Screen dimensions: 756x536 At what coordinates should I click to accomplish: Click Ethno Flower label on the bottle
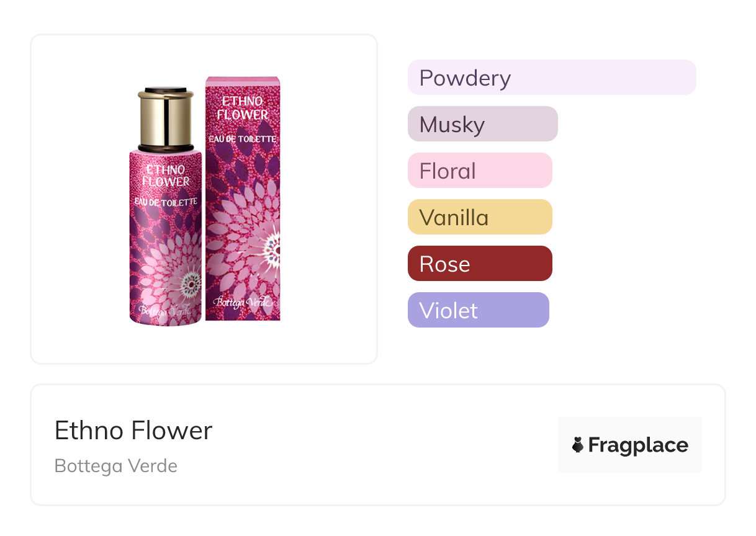tap(165, 176)
